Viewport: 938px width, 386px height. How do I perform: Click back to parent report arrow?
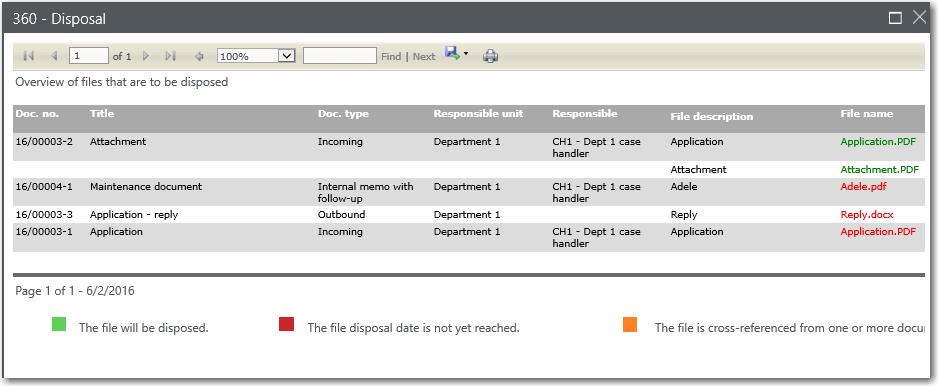pos(199,56)
